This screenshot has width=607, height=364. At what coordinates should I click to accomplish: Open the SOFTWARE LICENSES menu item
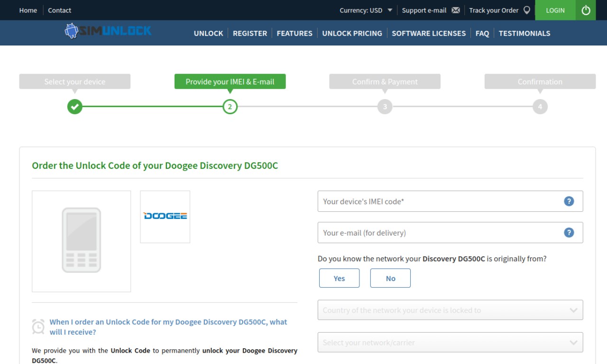tap(429, 33)
